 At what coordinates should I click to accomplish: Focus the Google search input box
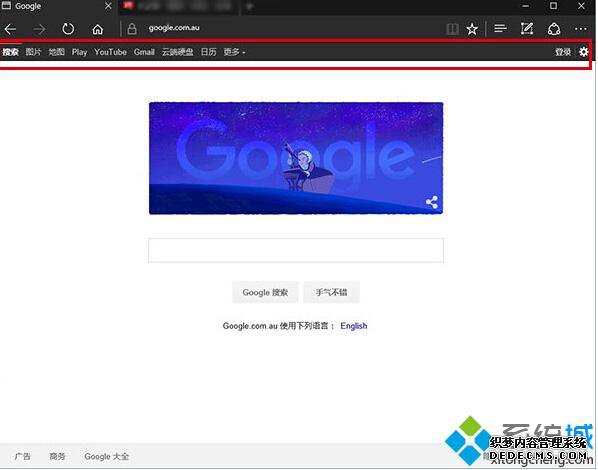click(x=296, y=251)
